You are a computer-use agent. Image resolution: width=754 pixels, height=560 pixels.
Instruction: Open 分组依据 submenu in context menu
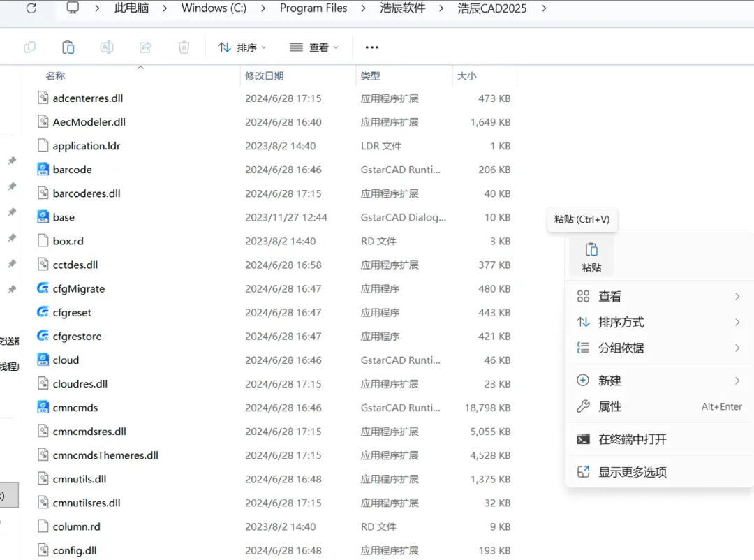click(659, 348)
